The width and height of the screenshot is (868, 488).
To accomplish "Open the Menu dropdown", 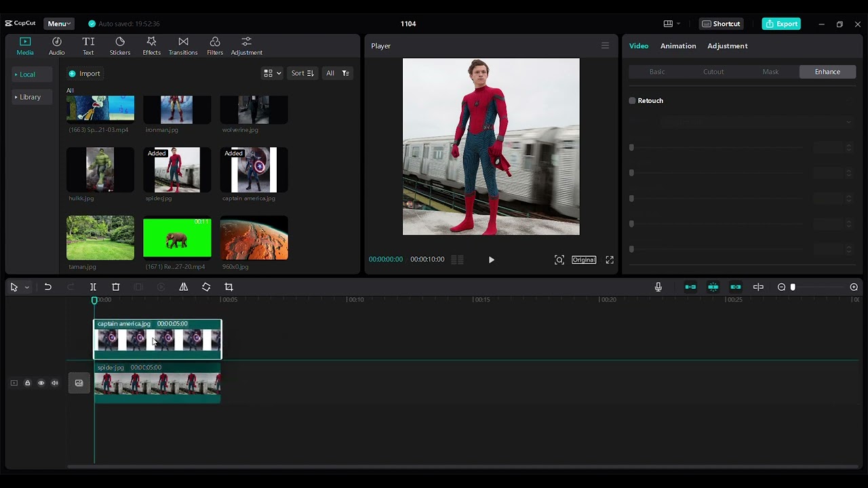I will (59, 24).
